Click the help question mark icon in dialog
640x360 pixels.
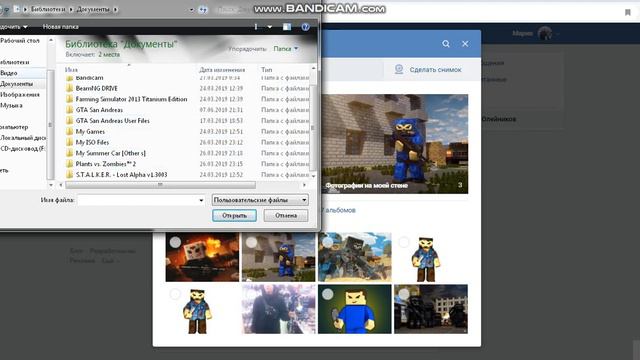(x=305, y=27)
